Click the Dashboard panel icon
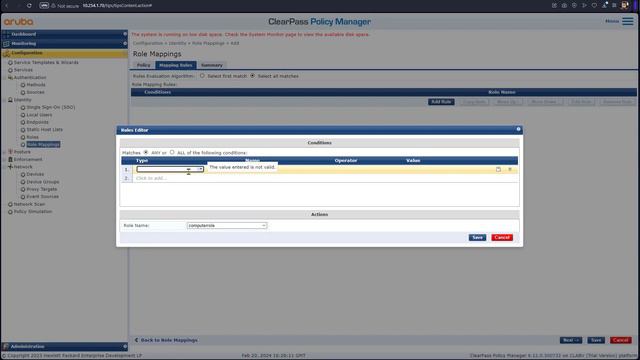The width and height of the screenshot is (640, 360). (6, 34)
